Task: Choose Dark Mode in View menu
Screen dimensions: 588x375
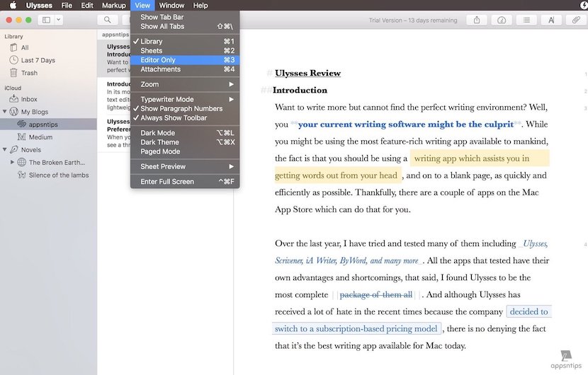Action: tap(157, 133)
